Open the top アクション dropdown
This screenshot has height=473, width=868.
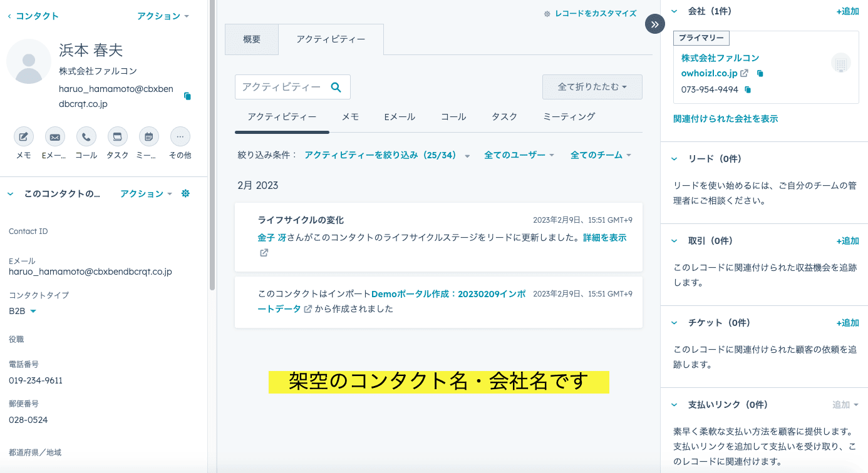163,16
